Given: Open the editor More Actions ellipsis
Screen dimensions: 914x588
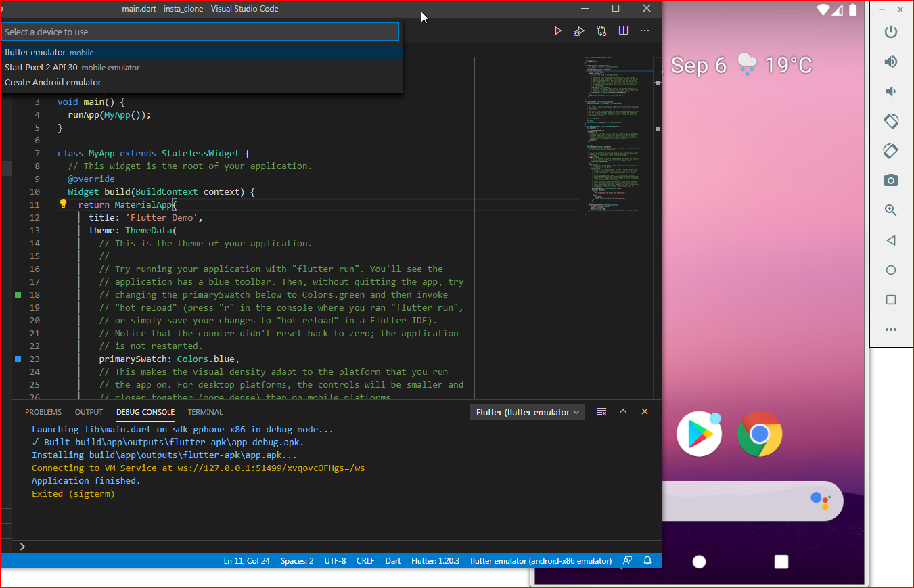Looking at the screenshot, I should [645, 31].
